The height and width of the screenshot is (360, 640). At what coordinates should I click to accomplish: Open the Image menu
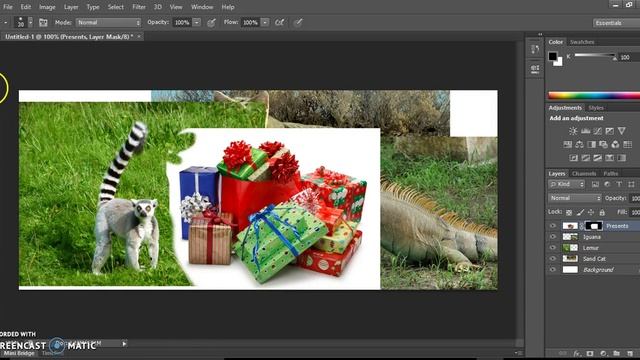coord(47,7)
